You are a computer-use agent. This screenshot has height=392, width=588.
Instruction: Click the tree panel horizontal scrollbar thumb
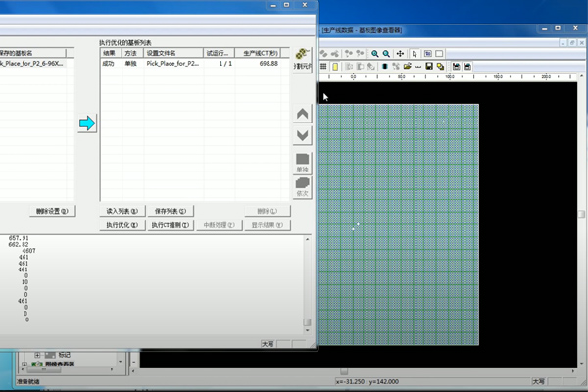pos(43,369)
